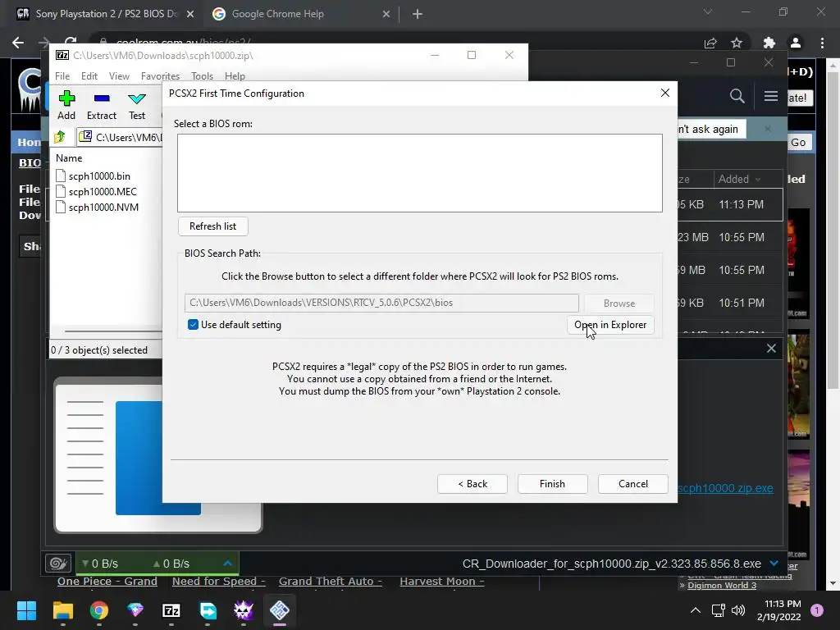
Task: Click the < Back button
Action: pos(472,484)
